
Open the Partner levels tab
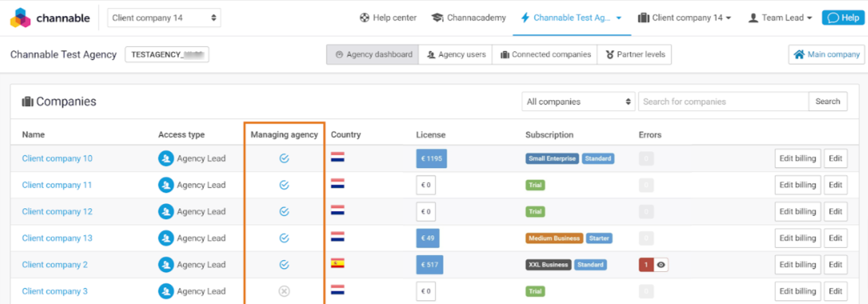[x=635, y=55]
